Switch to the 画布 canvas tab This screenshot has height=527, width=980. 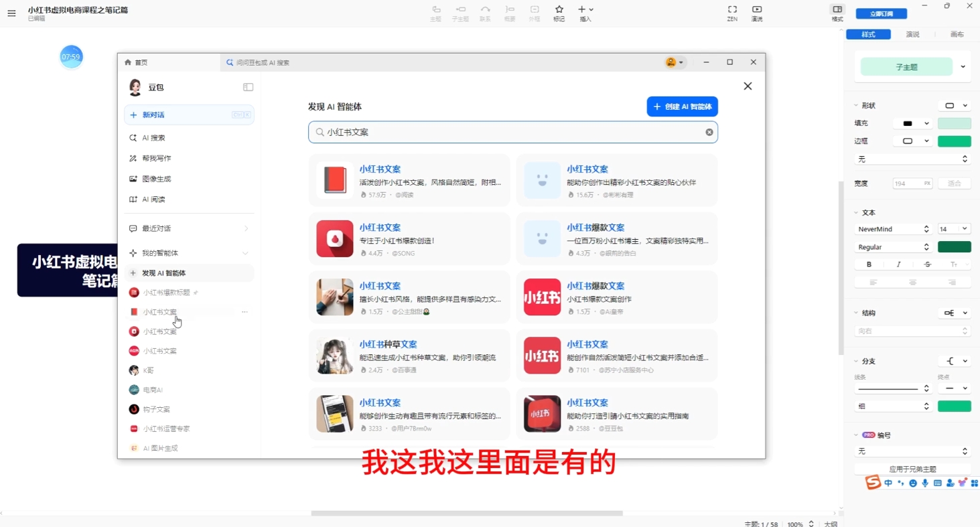[957, 34]
